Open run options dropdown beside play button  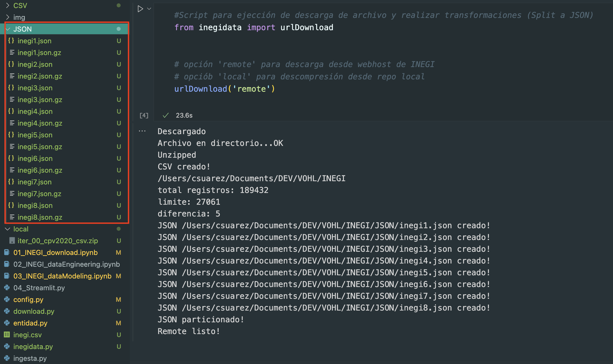click(x=149, y=9)
